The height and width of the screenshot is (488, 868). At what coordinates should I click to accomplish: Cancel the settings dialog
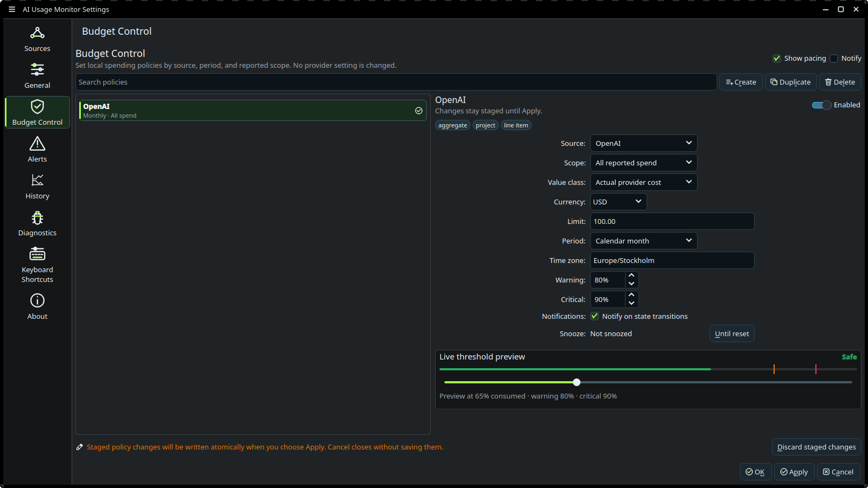[x=838, y=472]
